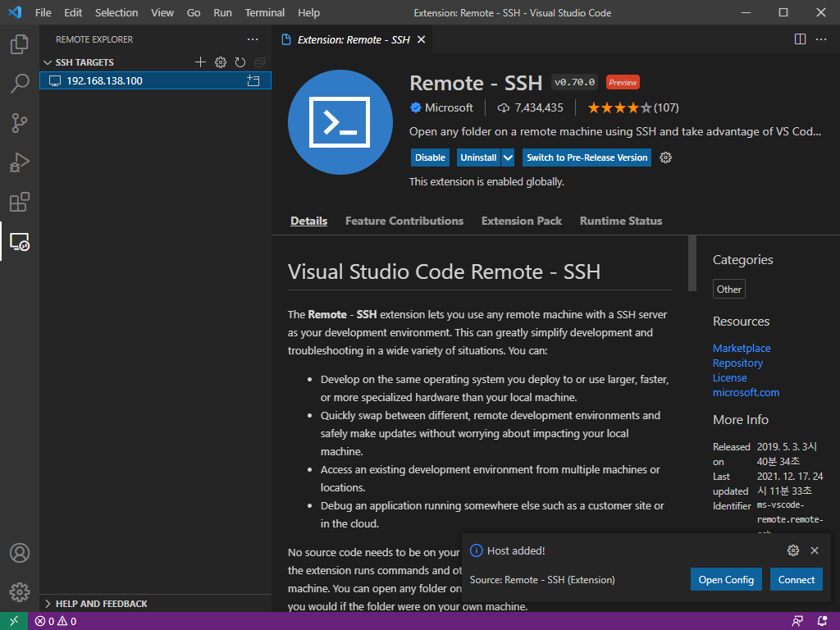Collapse all SSH targets icon
The image size is (840, 630).
(260, 62)
